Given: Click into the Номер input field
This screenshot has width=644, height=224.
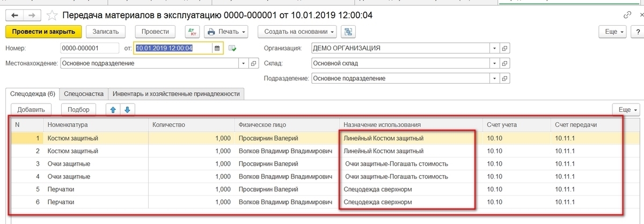Looking at the screenshot, I should pyautogui.click(x=90, y=48).
